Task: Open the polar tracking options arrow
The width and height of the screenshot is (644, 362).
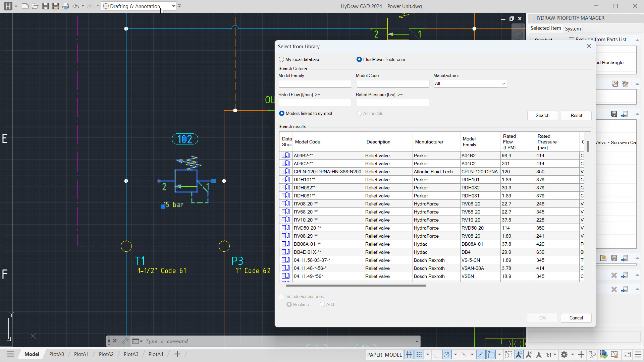Action: (455, 355)
